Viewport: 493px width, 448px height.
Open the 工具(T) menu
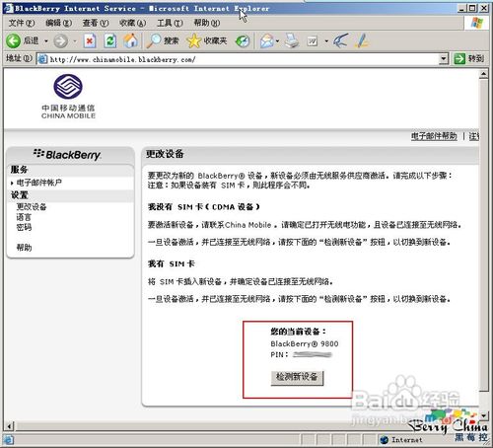pyautogui.click(x=170, y=23)
